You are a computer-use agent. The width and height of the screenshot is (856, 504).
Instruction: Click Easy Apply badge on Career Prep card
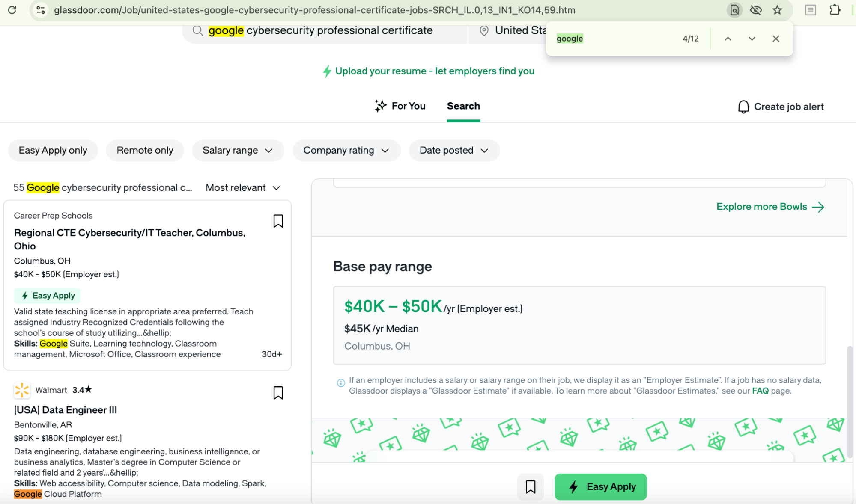[47, 296]
